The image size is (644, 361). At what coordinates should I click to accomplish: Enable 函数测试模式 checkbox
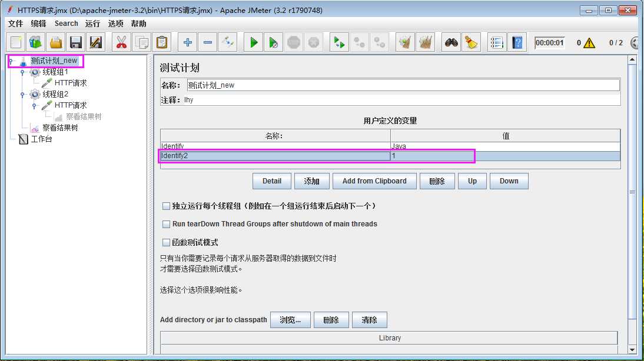click(166, 242)
